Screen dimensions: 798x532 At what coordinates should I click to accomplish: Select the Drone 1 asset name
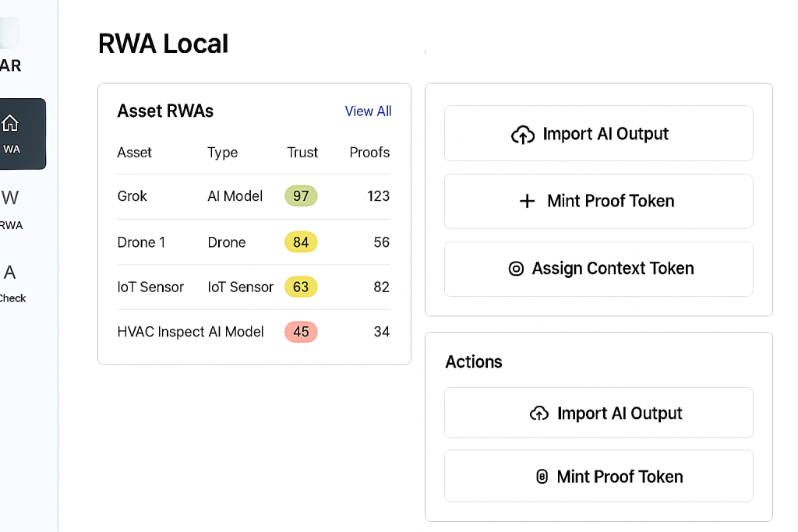(x=141, y=242)
